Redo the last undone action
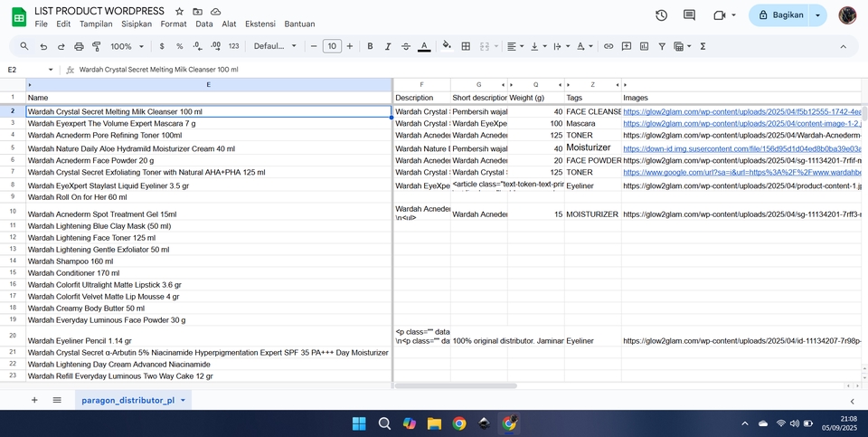 [x=61, y=46]
